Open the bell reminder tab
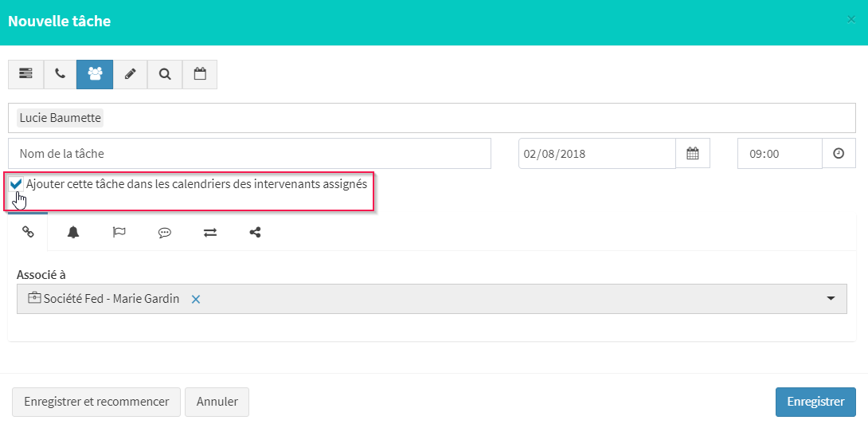Viewport: 868px width, 428px height. pos(73,232)
